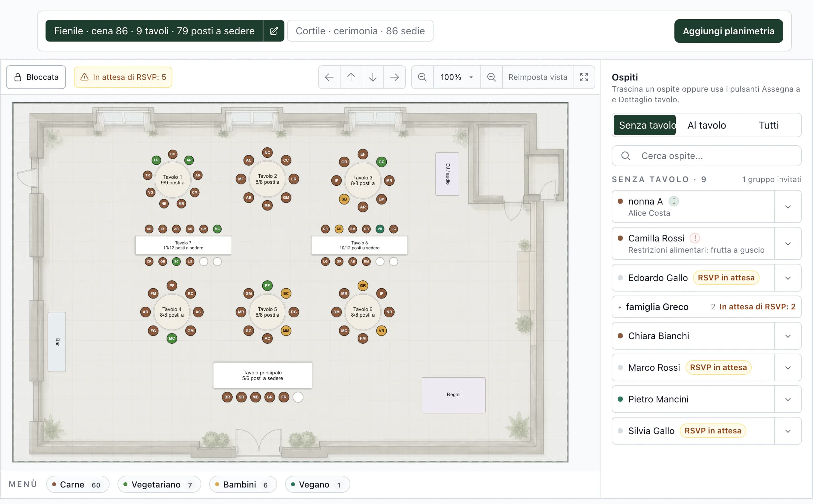Select the Fienile cena 86 floor plan
This screenshot has height=504, width=813.
click(154, 31)
